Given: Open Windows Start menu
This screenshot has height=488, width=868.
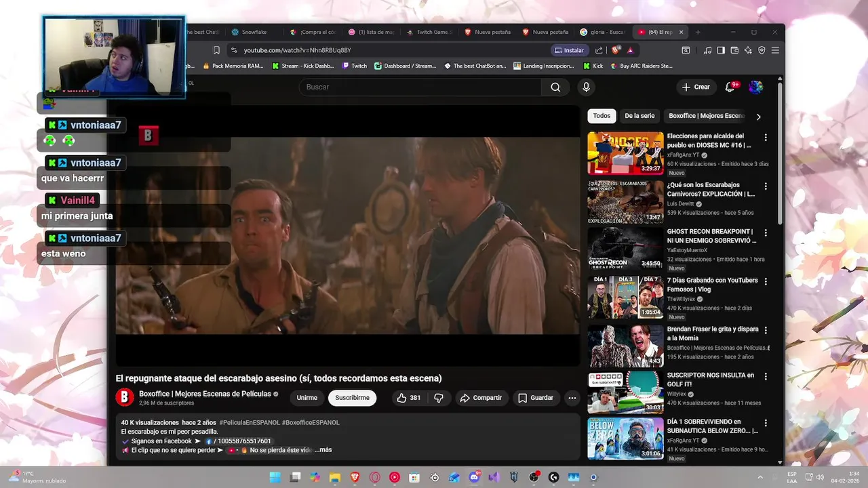Looking at the screenshot, I should [275, 477].
